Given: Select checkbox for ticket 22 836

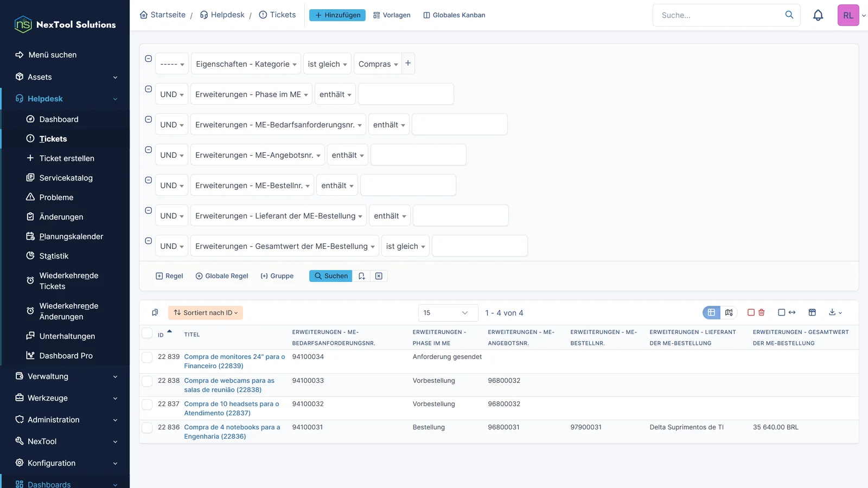Looking at the screenshot, I should [147, 427].
